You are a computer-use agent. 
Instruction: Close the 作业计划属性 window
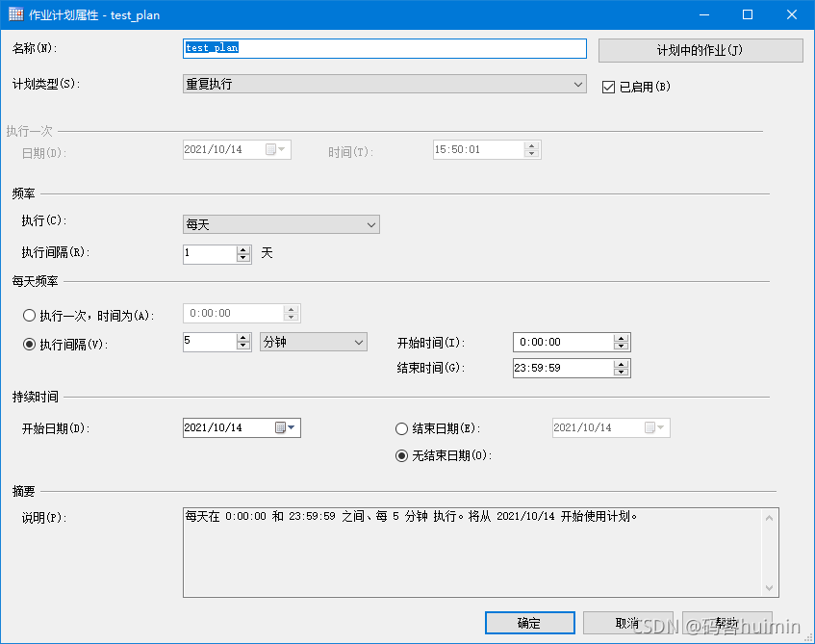pos(792,14)
